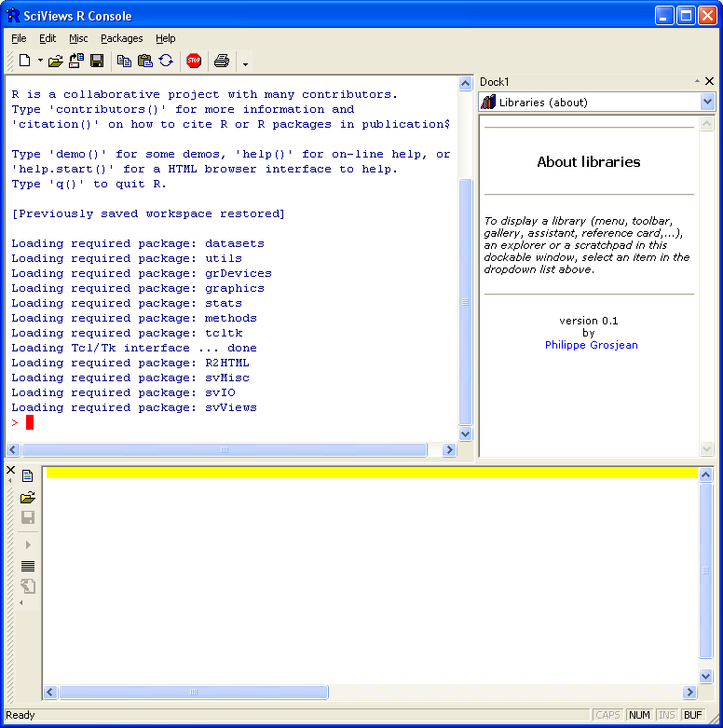
Task: Click the small collapse arrow under script icons
Action: click(21, 603)
